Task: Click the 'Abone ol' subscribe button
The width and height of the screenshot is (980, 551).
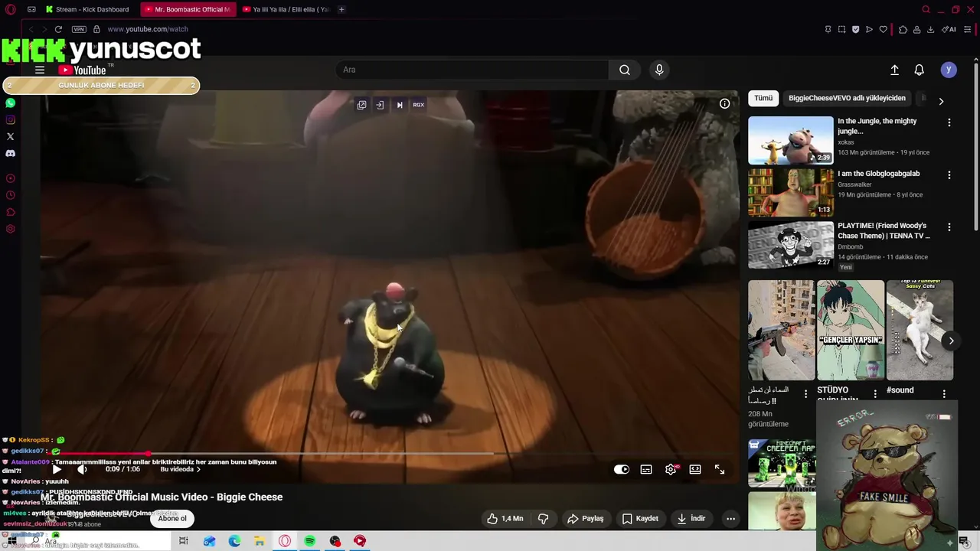Action: [x=172, y=518]
